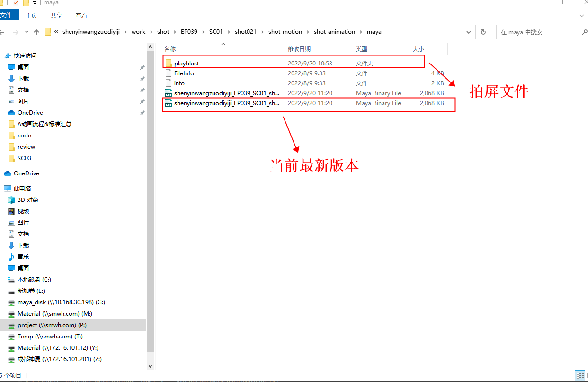This screenshot has height=382, width=588.
Task: Open the 音乐 folder under 此电脑
Action: (x=23, y=256)
